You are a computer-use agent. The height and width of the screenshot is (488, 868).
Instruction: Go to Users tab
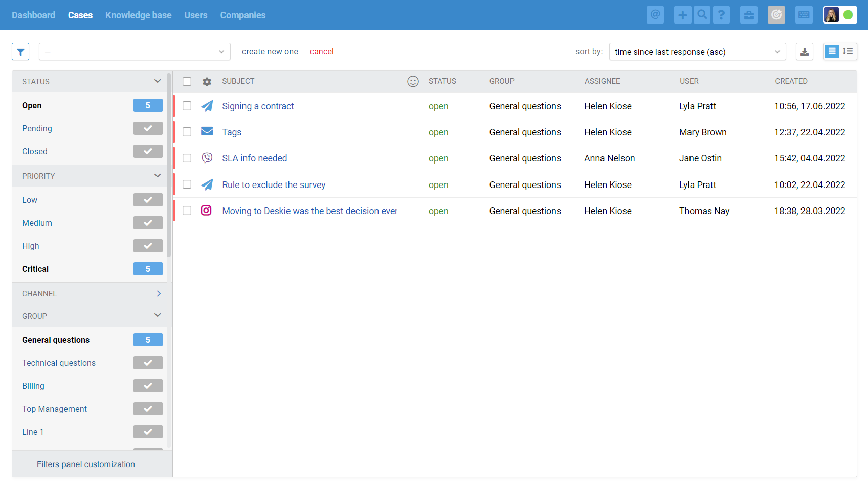tap(196, 15)
